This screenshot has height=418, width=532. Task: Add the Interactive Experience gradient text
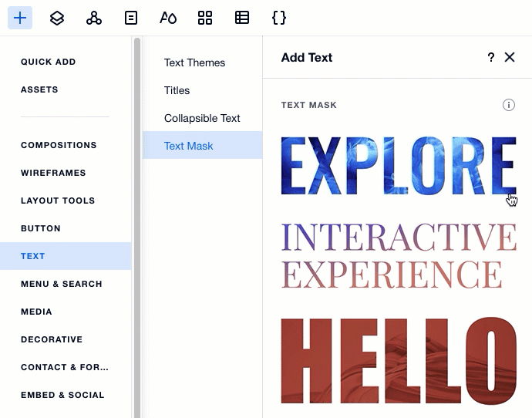click(397, 255)
